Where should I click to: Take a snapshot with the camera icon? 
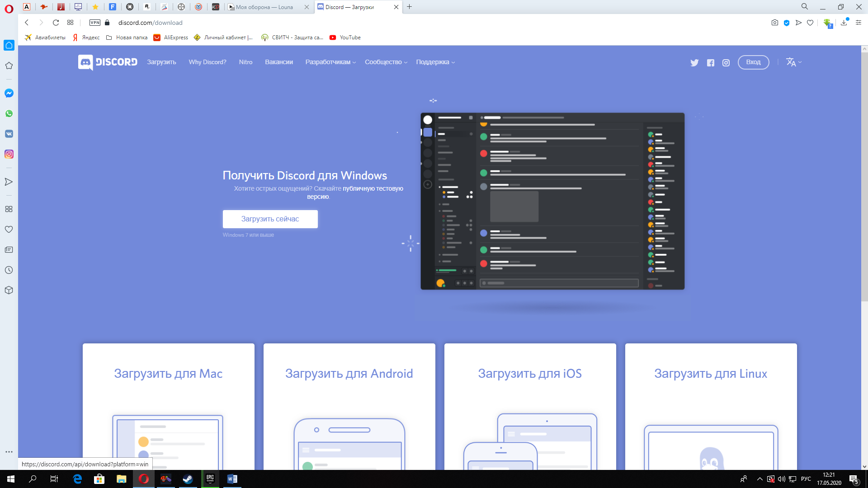pos(774,23)
